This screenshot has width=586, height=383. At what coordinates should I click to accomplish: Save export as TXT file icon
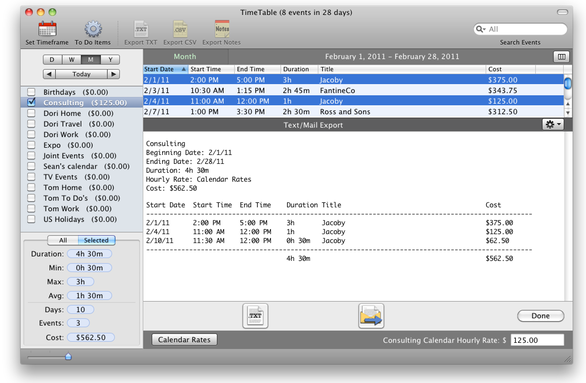[255, 316]
